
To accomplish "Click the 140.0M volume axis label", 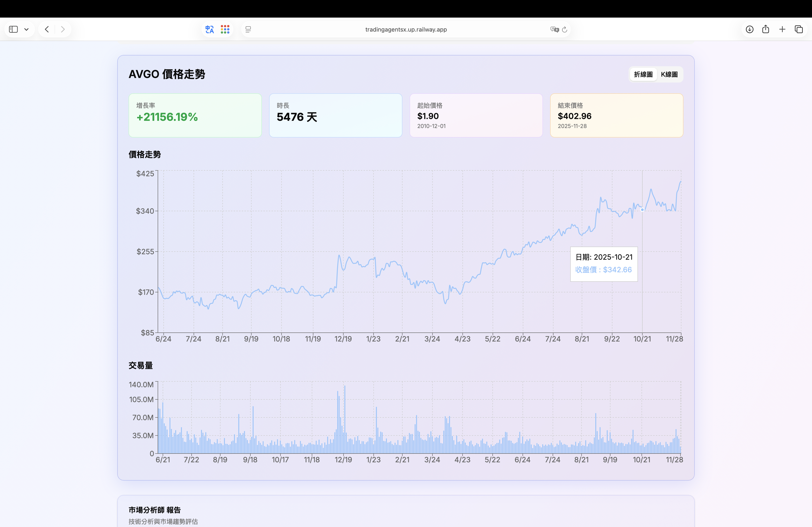I will pyautogui.click(x=141, y=385).
